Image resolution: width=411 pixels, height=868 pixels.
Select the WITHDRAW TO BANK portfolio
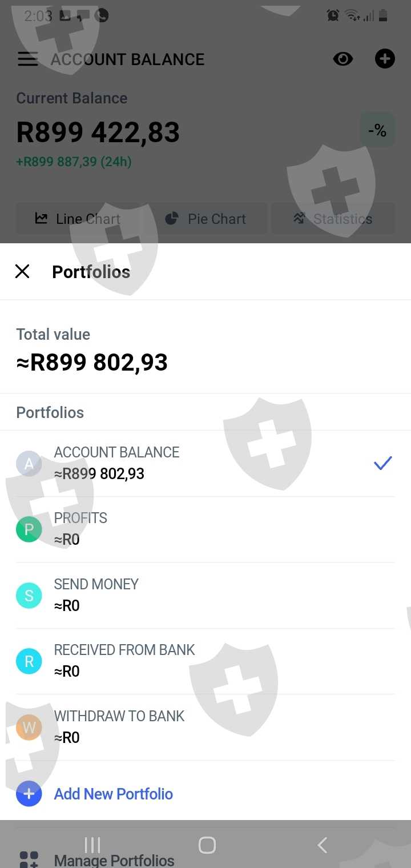(x=119, y=727)
